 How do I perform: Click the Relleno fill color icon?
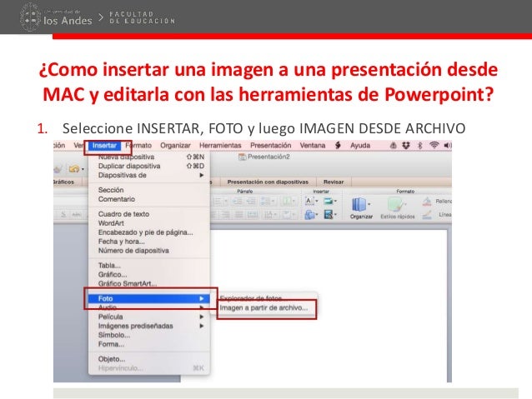coord(427,202)
